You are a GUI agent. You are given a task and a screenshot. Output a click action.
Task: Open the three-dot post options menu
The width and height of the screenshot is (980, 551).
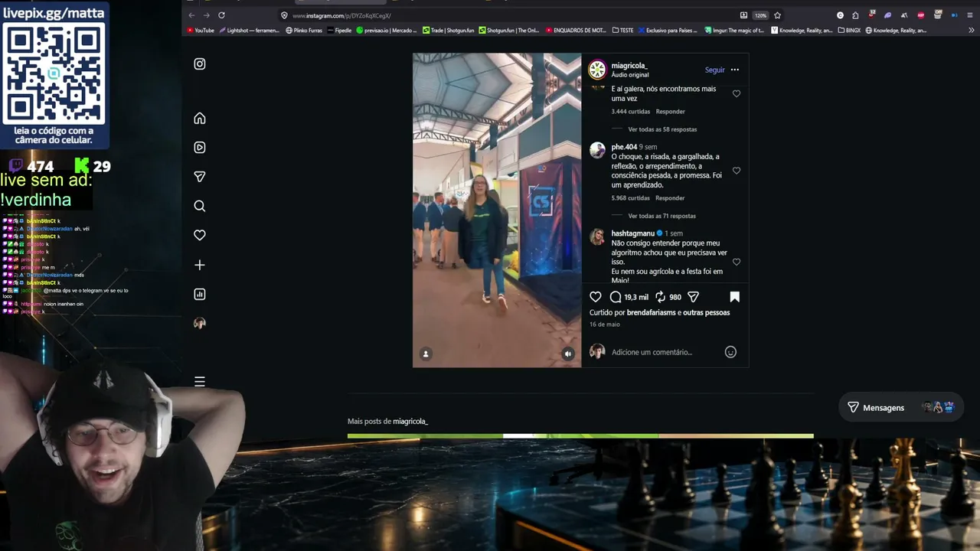click(735, 70)
